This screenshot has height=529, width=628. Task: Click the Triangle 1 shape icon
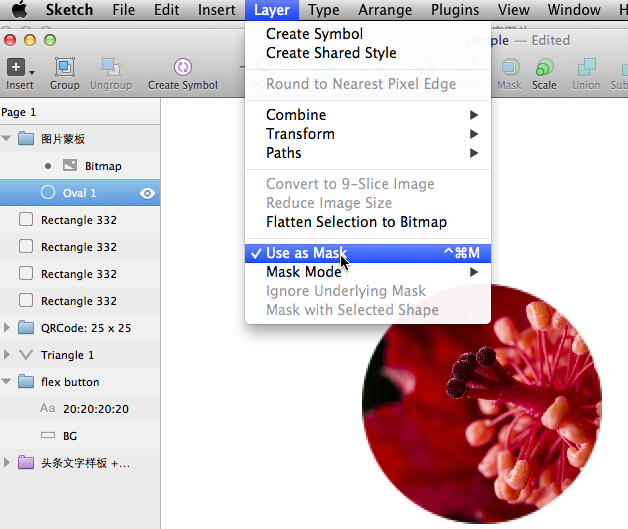(25, 355)
